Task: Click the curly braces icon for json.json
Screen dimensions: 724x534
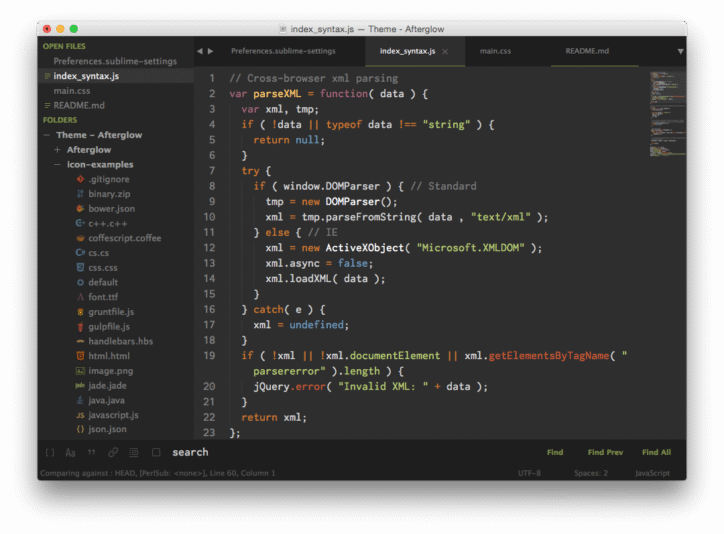Action: click(80, 429)
